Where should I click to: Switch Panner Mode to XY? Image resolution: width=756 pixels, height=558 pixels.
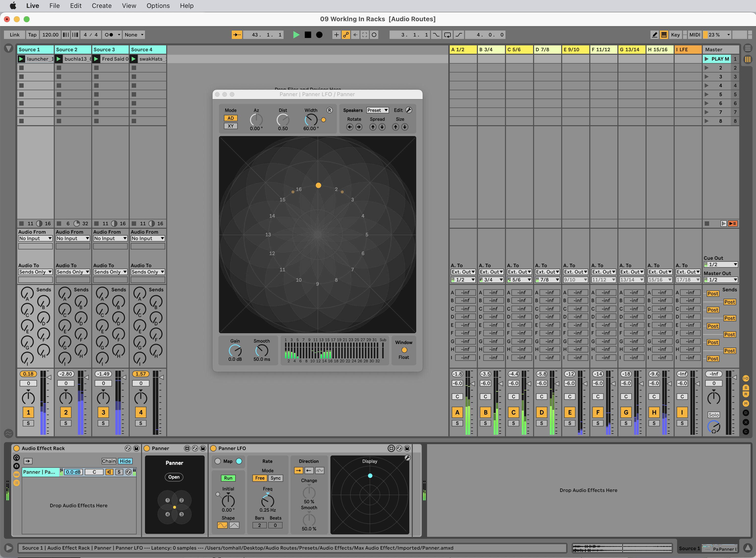(231, 126)
